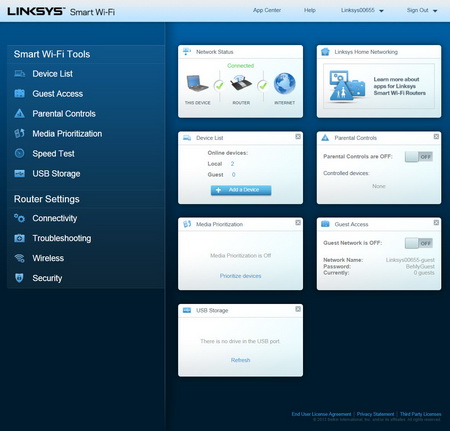Click the Speed Test gauge icon
The image size is (450, 431).
(20, 153)
